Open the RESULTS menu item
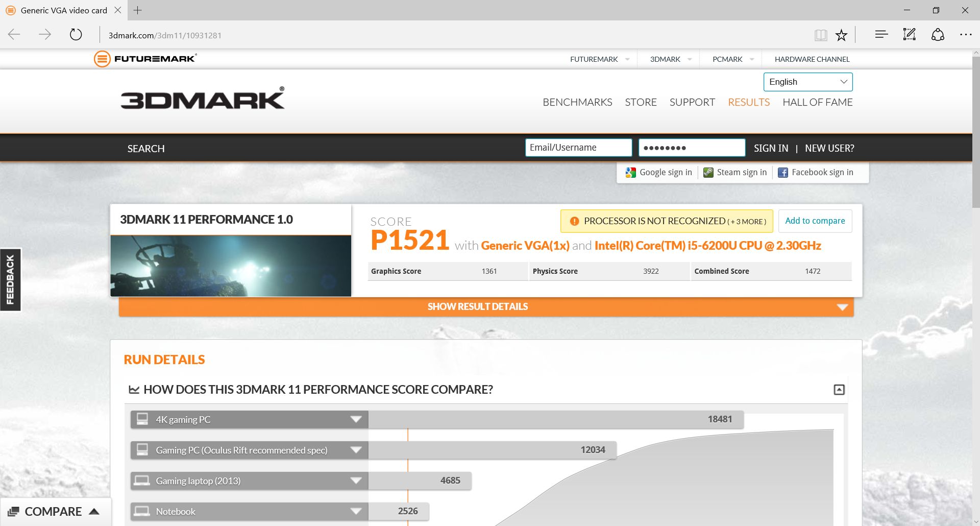The width and height of the screenshot is (980, 526). (x=749, y=102)
